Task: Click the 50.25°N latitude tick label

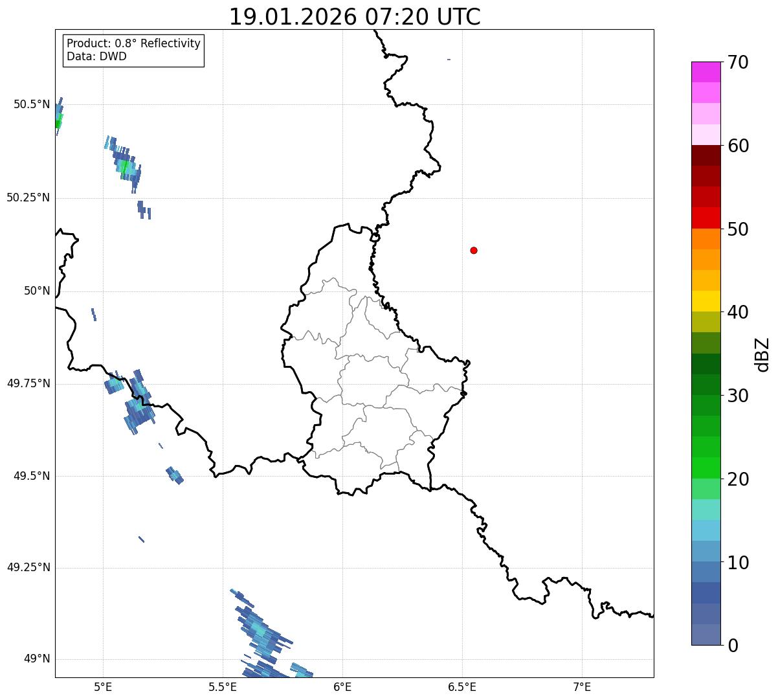Action: click(28, 198)
